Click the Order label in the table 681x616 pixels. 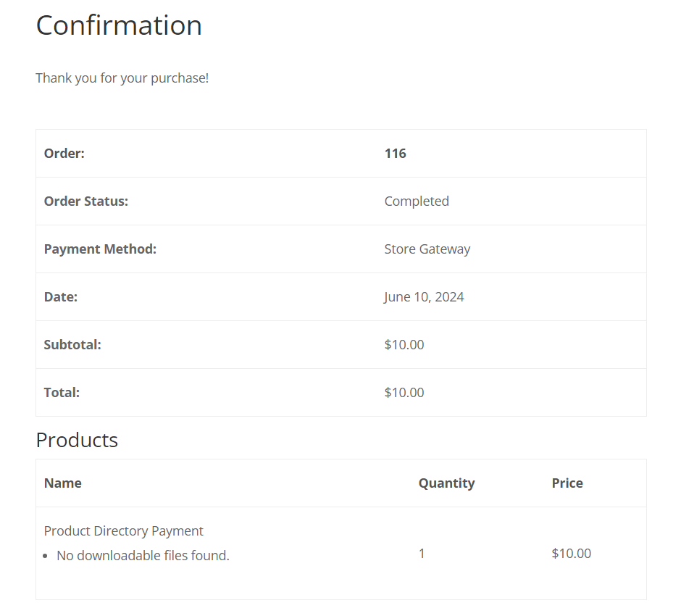64,154
